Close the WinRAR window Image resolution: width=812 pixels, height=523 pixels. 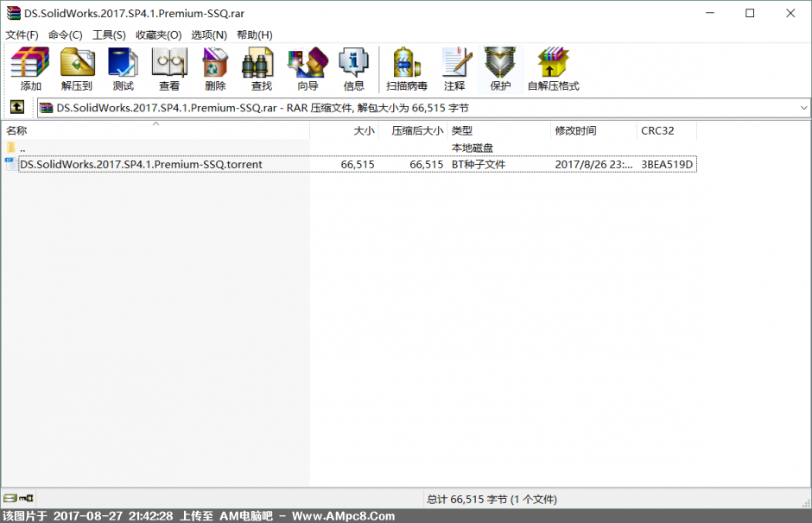coord(790,13)
